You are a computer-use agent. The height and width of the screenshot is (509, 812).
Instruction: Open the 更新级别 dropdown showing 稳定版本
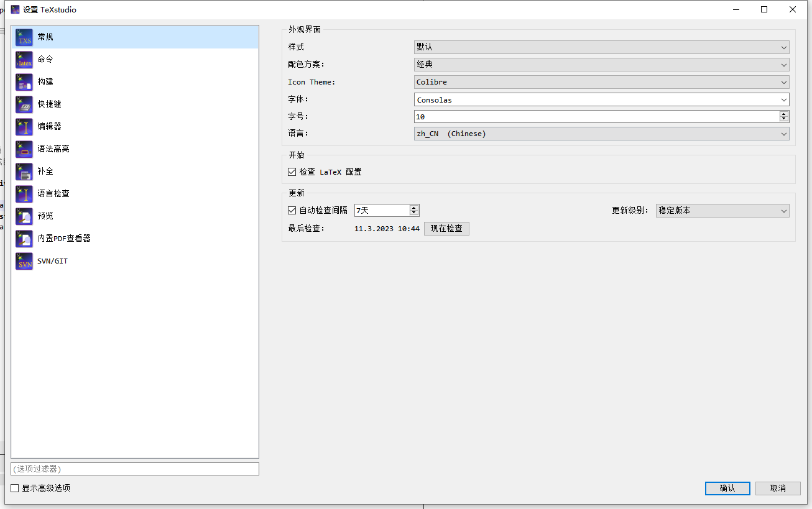722,211
